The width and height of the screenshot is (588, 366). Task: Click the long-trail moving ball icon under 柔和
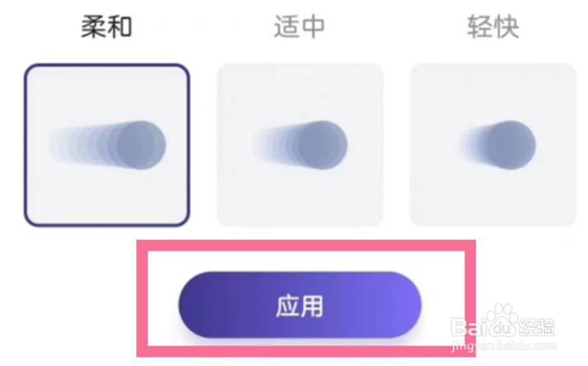click(x=107, y=145)
